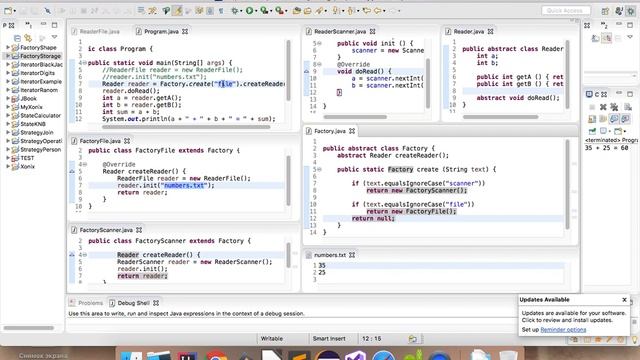
Task: Go back to last edit location arrow
Action: [x=367, y=11]
